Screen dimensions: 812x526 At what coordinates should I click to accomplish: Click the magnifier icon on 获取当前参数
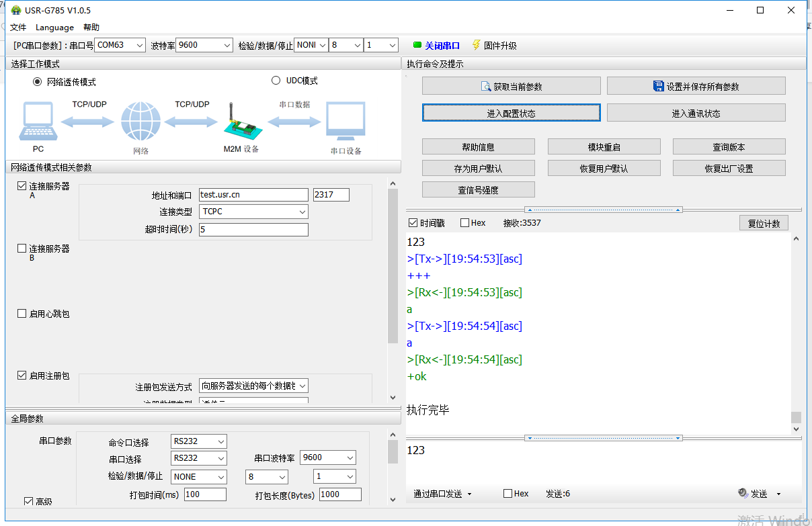(x=486, y=86)
